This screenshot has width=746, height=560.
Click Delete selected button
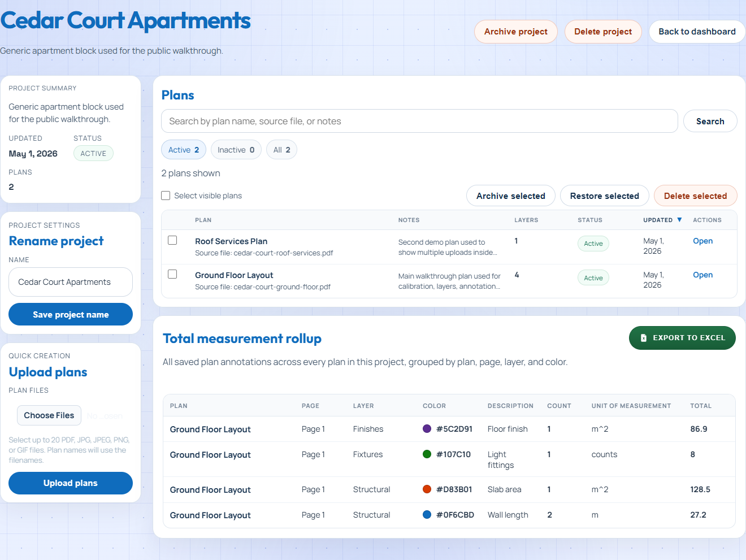tap(695, 196)
